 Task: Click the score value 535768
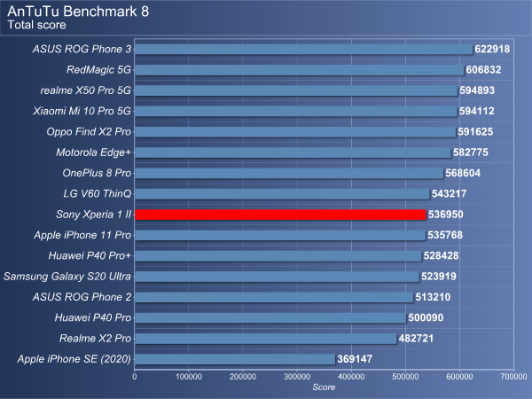point(445,235)
